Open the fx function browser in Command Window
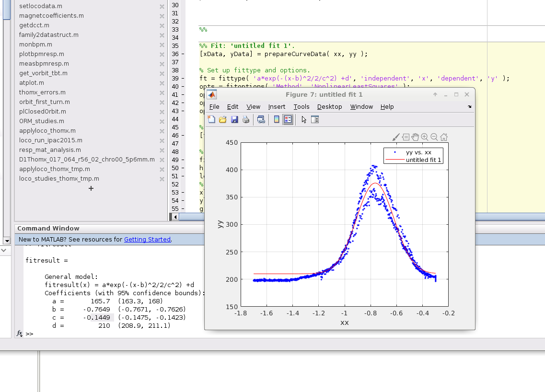 click(20, 333)
